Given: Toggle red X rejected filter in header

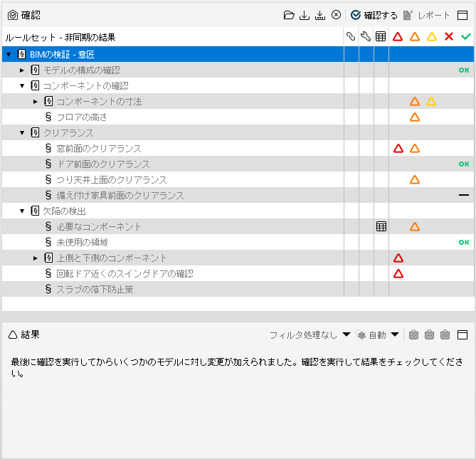Looking at the screenshot, I should click(x=449, y=37).
